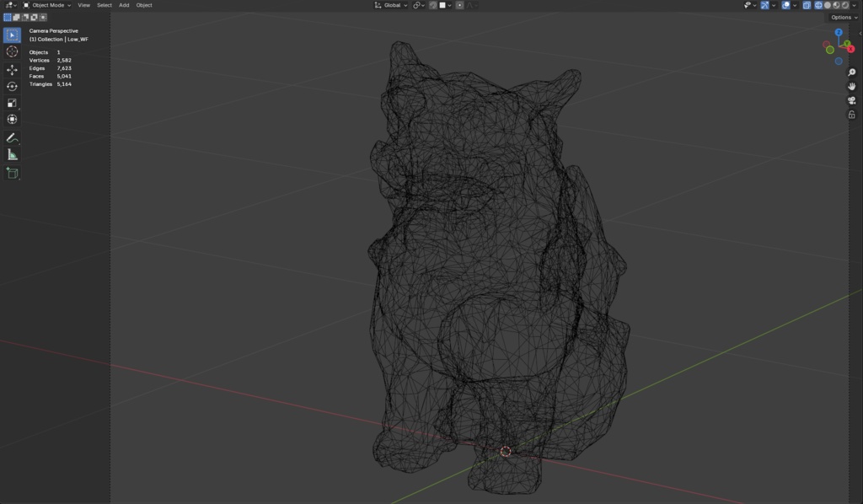
Task: Click the negative Z axis gizmo circle
Action: [839, 61]
